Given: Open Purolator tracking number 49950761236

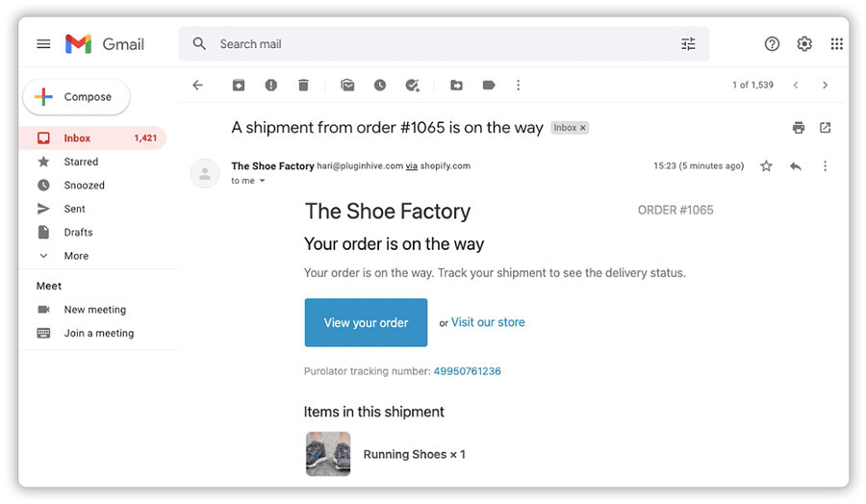Looking at the screenshot, I should click(x=468, y=371).
